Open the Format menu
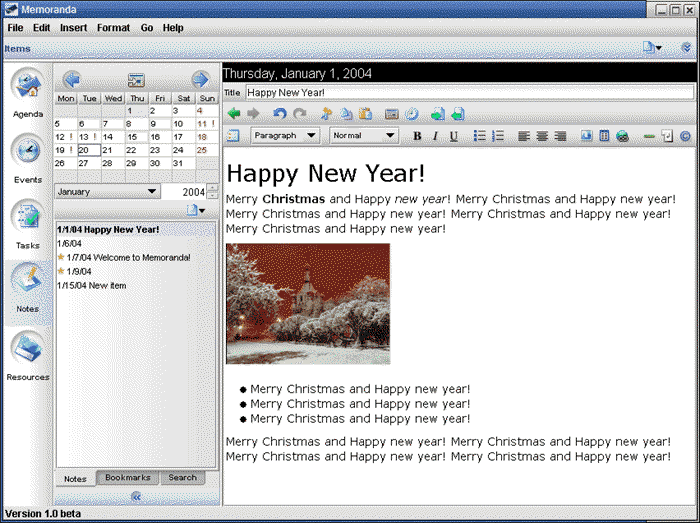This screenshot has width=700, height=523. click(113, 28)
